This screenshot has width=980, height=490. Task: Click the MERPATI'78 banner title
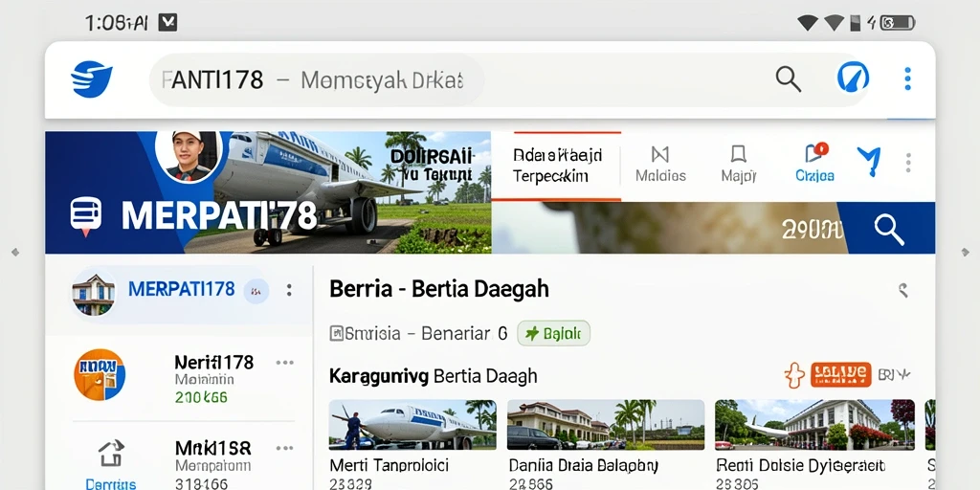[x=219, y=216]
